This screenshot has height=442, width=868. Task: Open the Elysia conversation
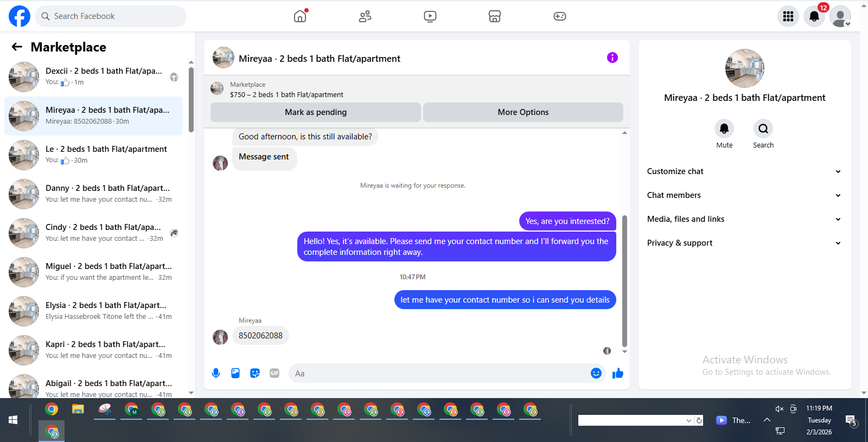click(x=93, y=311)
